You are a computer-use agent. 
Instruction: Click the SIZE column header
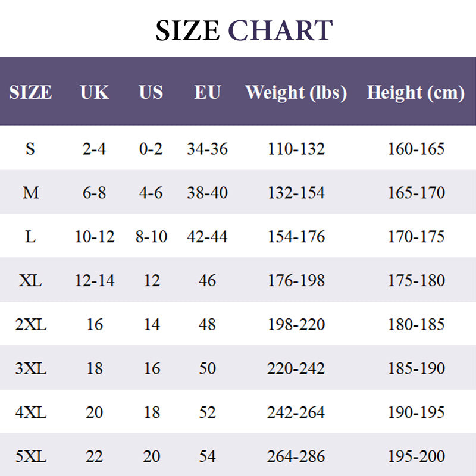(30, 92)
